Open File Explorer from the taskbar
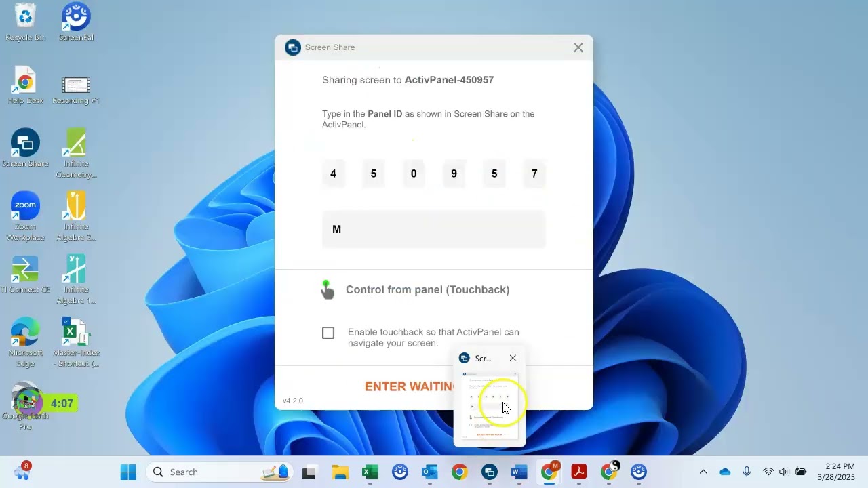The image size is (868, 488). pyautogui.click(x=340, y=472)
